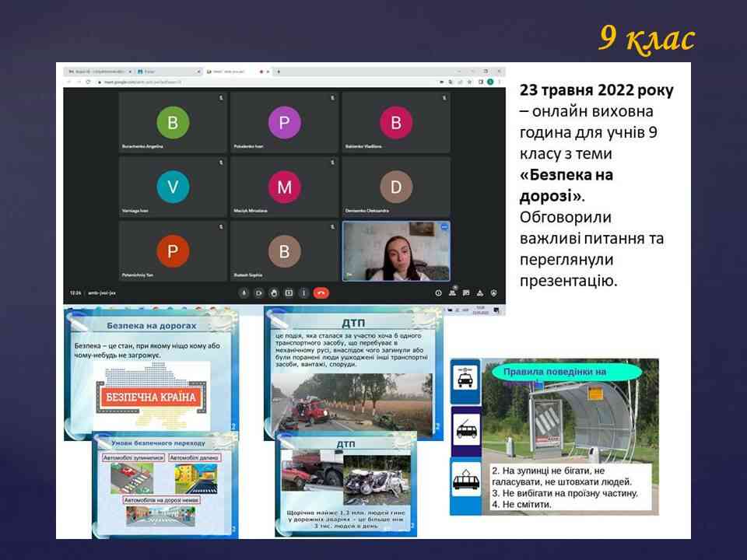Open options on presenter video tile
This screenshot has width=747, height=560.
pos(444,227)
